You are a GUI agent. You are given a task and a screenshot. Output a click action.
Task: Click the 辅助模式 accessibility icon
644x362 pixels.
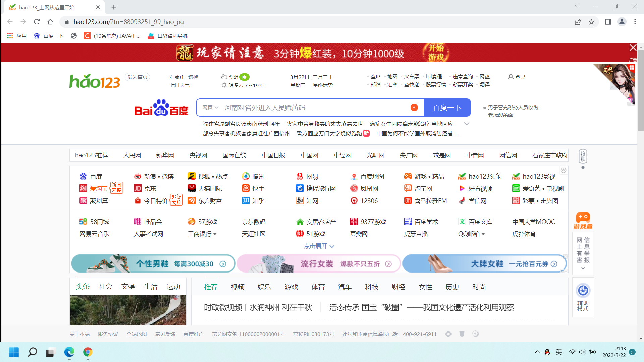pyautogui.click(x=583, y=291)
